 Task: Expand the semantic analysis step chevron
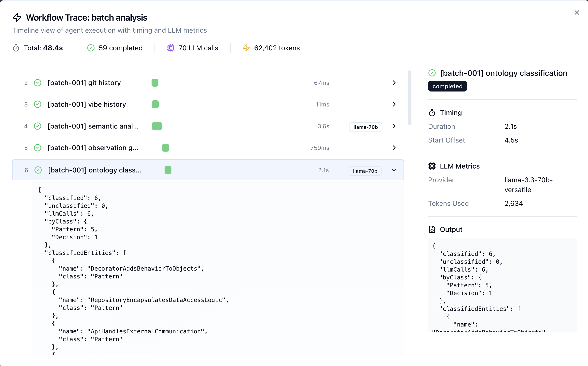(x=394, y=126)
